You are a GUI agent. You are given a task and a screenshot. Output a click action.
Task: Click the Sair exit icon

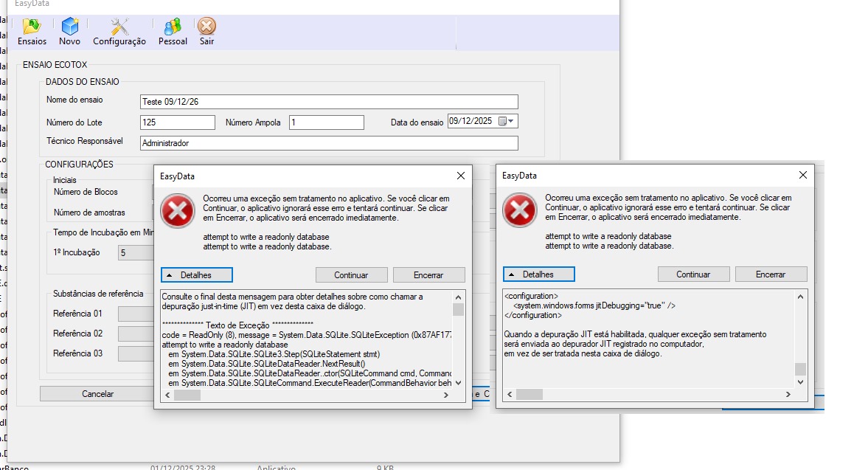click(x=207, y=27)
